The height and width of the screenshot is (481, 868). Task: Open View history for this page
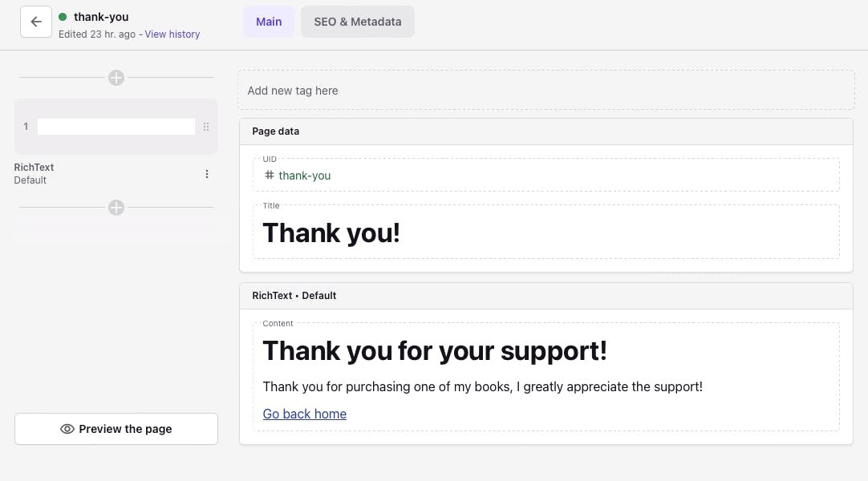point(172,34)
